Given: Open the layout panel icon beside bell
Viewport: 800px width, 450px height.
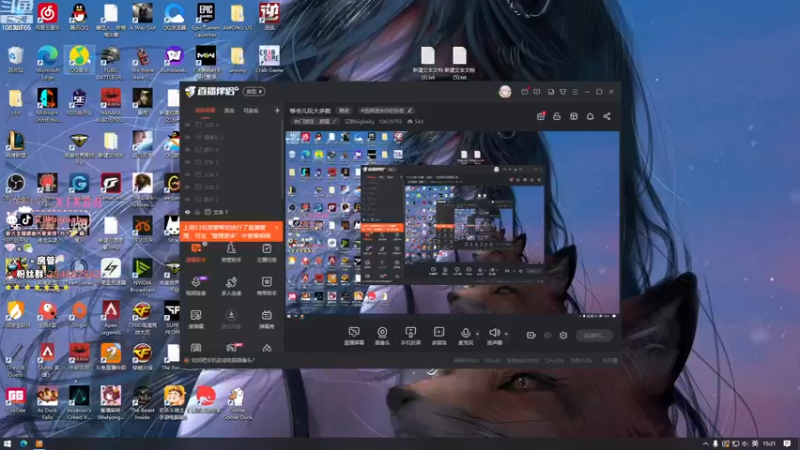Looking at the screenshot, I should tap(573, 116).
